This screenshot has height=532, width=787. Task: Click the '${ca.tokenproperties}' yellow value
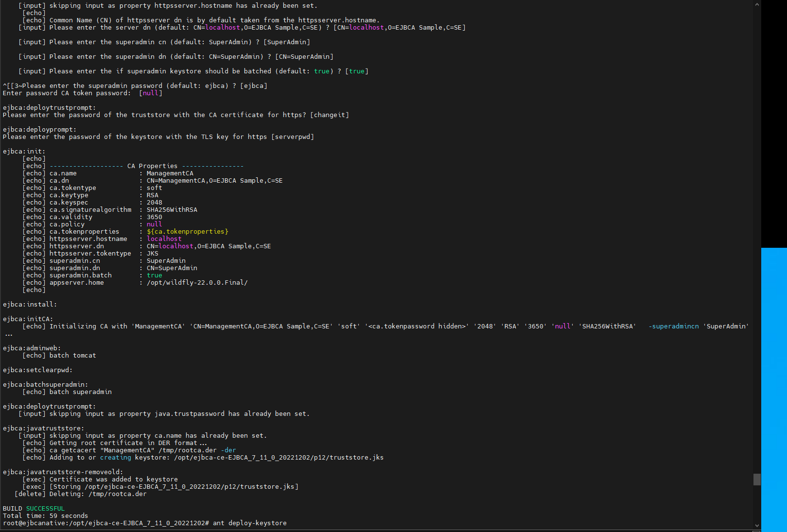[188, 232]
